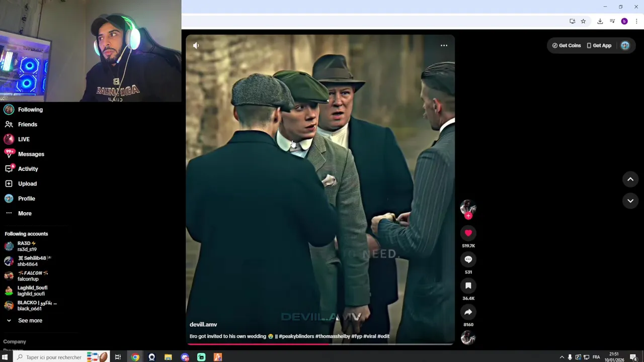Go to the previous video with up chevron
Image resolution: width=644 pixels, height=362 pixels.
click(x=630, y=179)
